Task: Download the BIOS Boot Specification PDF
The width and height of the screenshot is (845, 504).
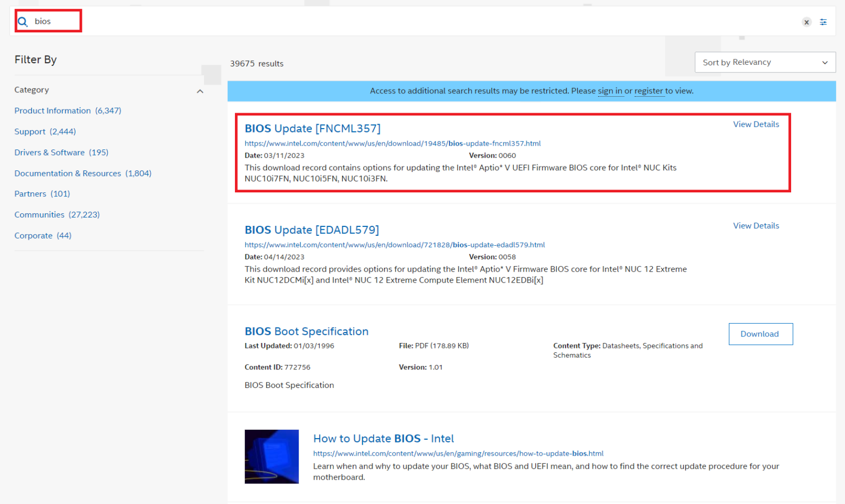Action: tap(760, 334)
